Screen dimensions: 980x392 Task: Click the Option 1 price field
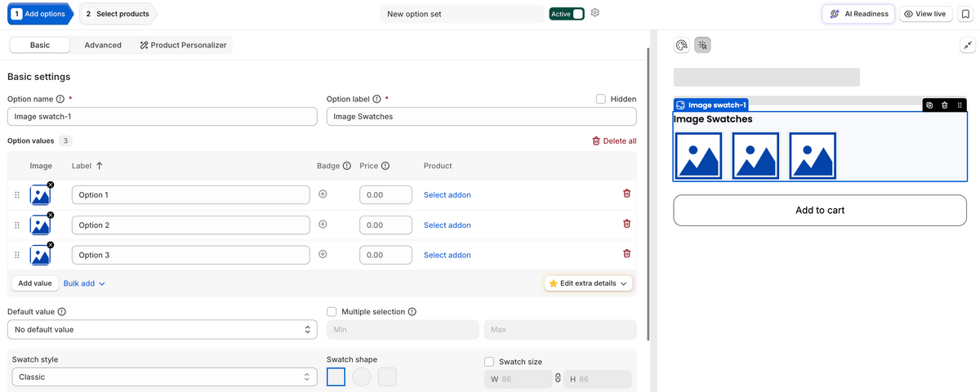point(385,194)
